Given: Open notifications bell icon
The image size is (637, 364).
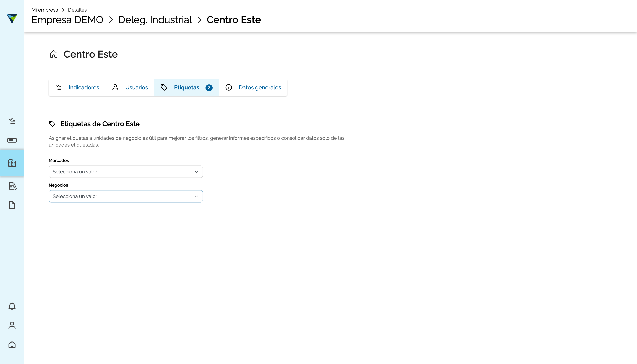Looking at the screenshot, I should [x=12, y=306].
